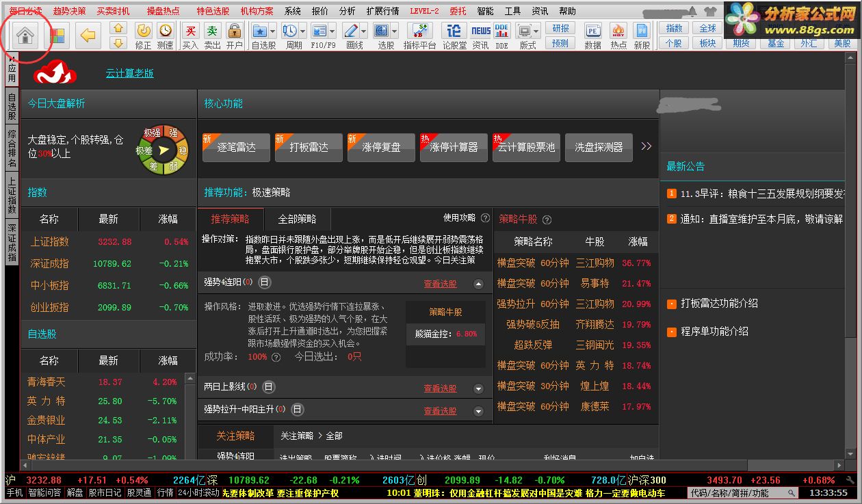
Task: Select the 综合排名 side tab
Action: [12, 149]
